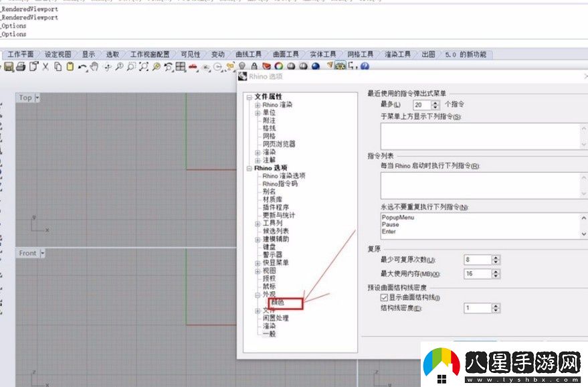Screen dimensions: 588x387
Task: Click the Cut (X) icon
Action: point(45,67)
